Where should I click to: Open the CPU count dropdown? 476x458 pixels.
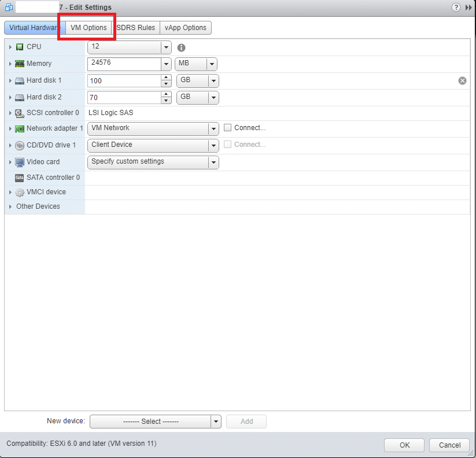tap(166, 47)
